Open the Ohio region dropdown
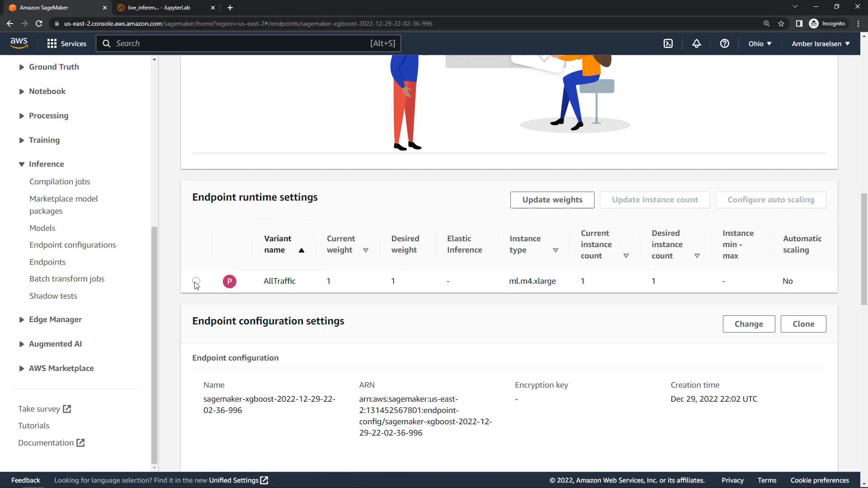868x488 pixels. point(759,43)
